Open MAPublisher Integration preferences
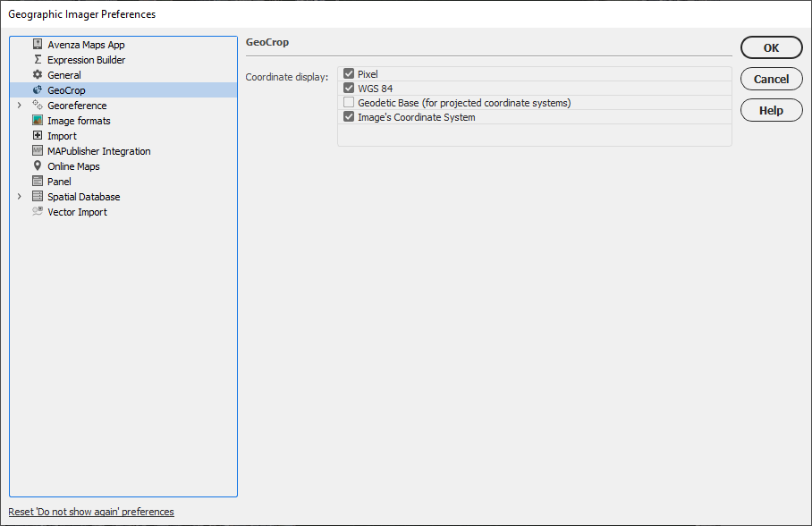 click(99, 151)
